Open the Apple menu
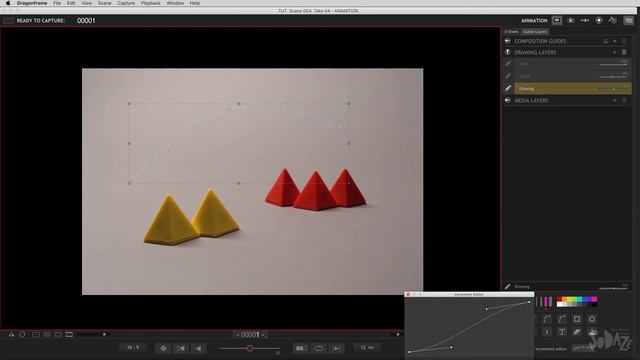 (x=7, y=3)
